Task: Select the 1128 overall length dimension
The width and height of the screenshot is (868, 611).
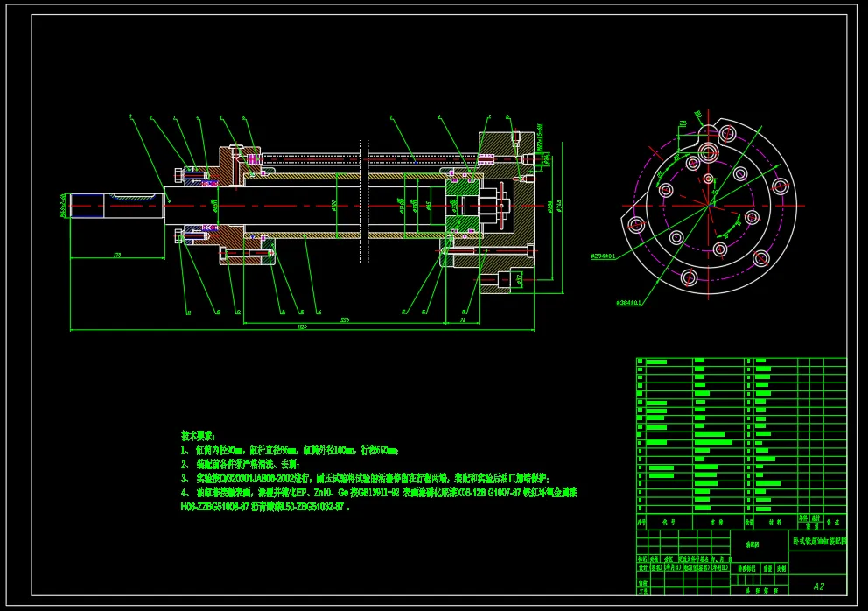Action: pyautogui.click(x=302, y=327)
